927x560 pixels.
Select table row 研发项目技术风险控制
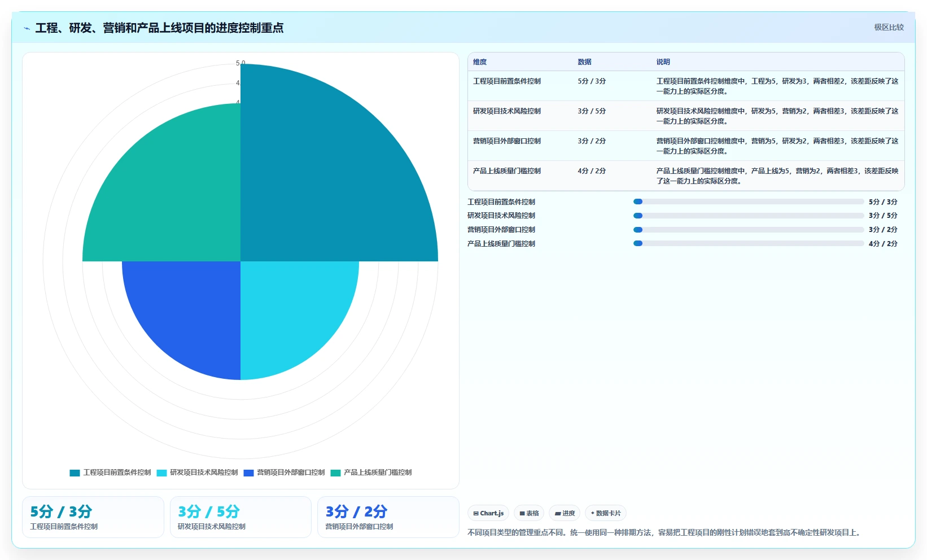(x=686, y=116)
